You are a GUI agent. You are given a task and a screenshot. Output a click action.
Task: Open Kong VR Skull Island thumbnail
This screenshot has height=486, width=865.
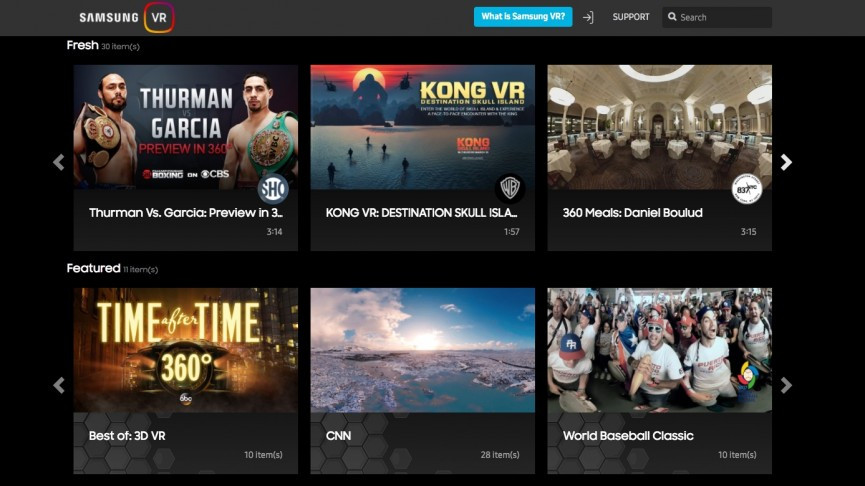[x=423, y=127]
